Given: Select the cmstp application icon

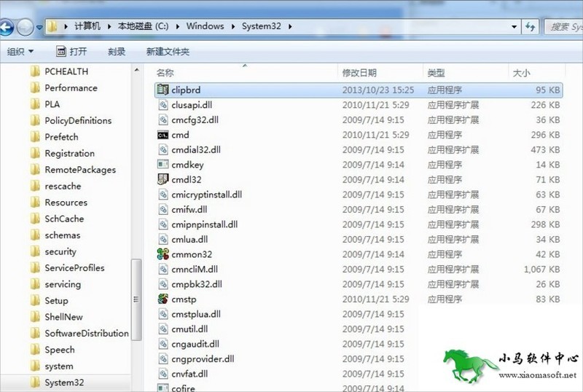Looking at the screenshot, I should pyautogui.click(x=163, y=299).
